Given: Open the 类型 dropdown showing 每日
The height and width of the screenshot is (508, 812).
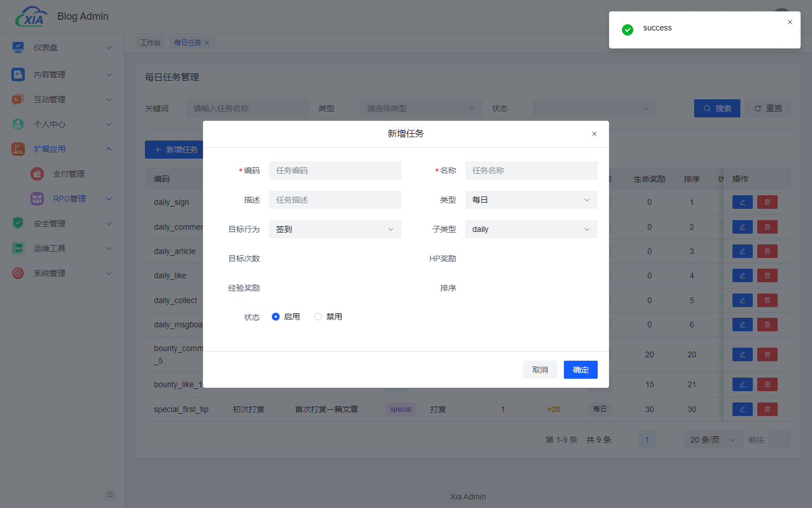Looking at the screenshot, I should [531, 200].
